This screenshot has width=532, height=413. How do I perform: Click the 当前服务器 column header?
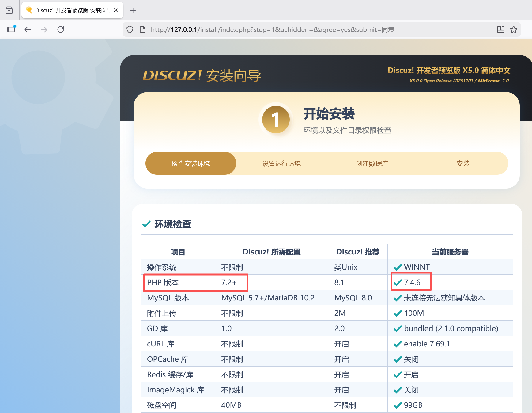(450, 252)
